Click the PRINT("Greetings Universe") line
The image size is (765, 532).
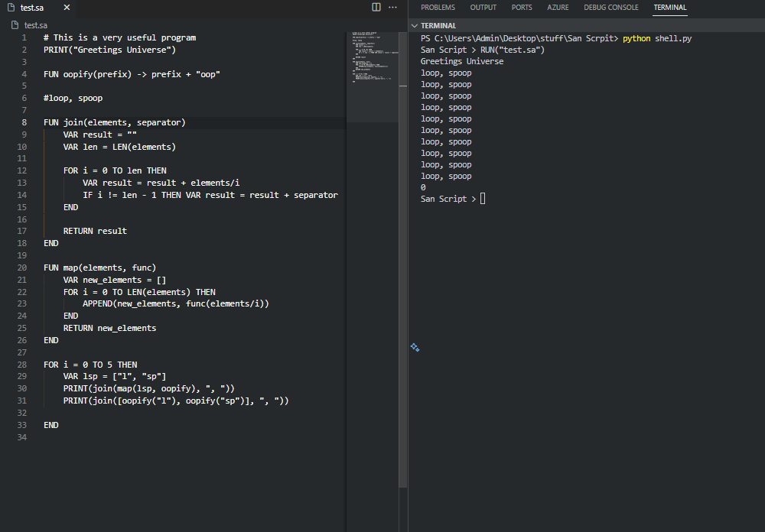pyautogui.click(x=109, y=50)
